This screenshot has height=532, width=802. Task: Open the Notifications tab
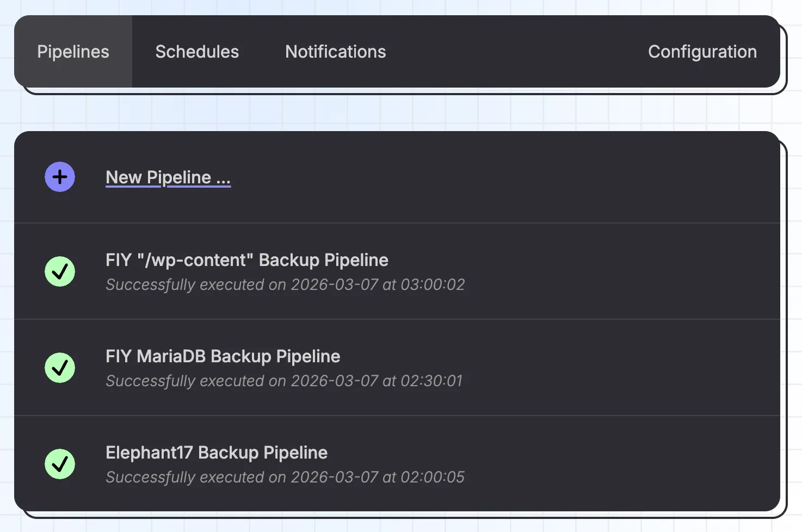335,51
